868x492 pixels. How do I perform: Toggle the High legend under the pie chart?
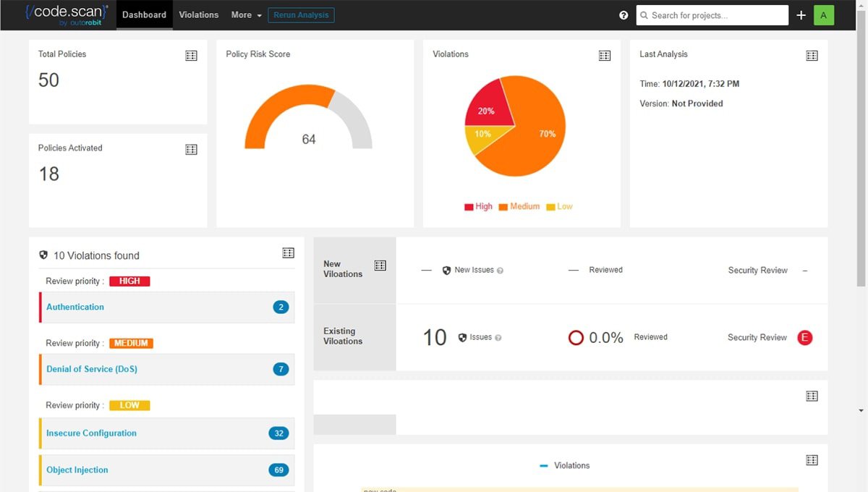click(478, 206)
